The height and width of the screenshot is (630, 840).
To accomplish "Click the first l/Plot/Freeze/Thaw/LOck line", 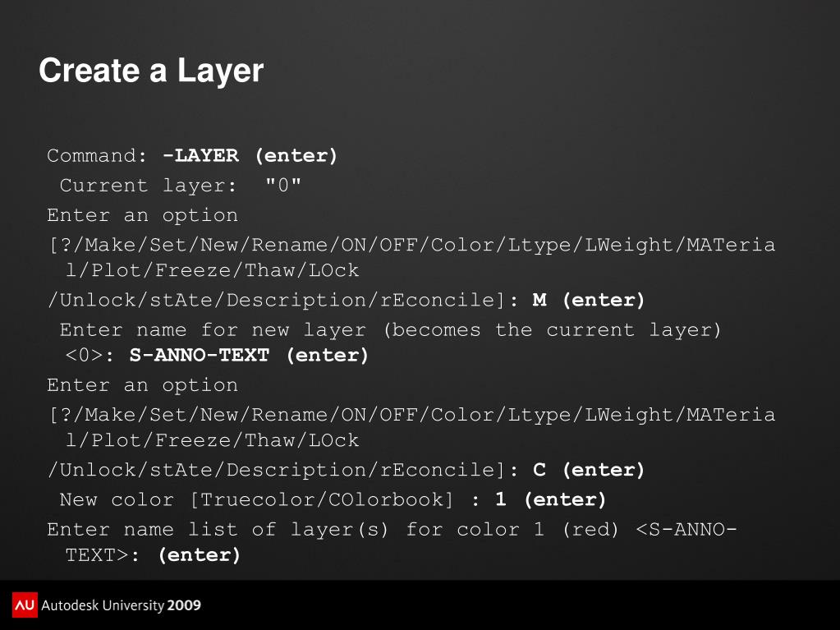I will 212,270.
